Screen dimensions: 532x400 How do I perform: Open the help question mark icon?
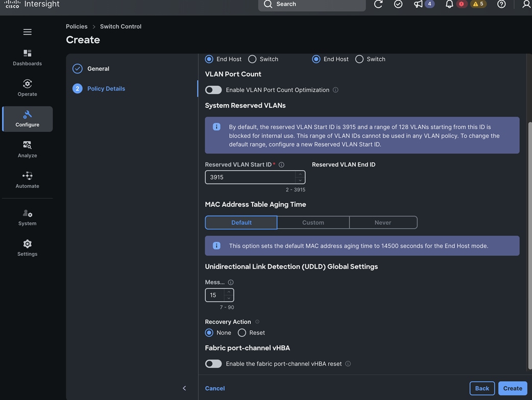pyautogui.click(x=501, y=4)
